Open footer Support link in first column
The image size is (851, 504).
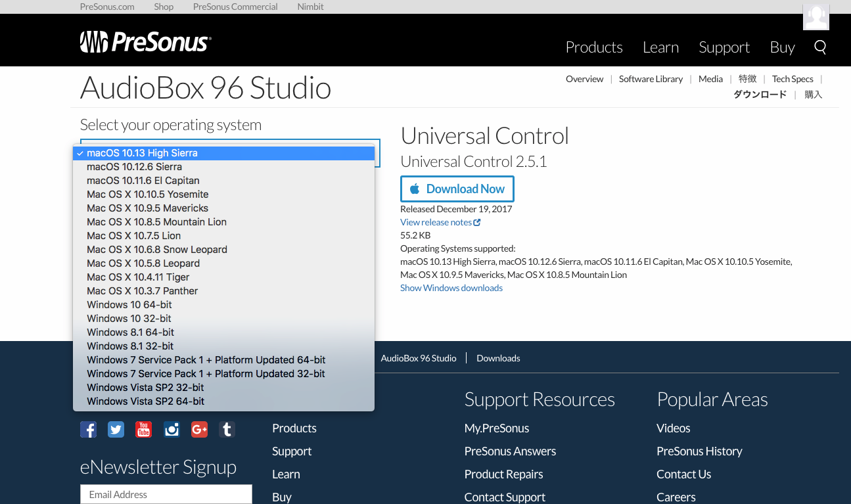[x=292, y=451]
